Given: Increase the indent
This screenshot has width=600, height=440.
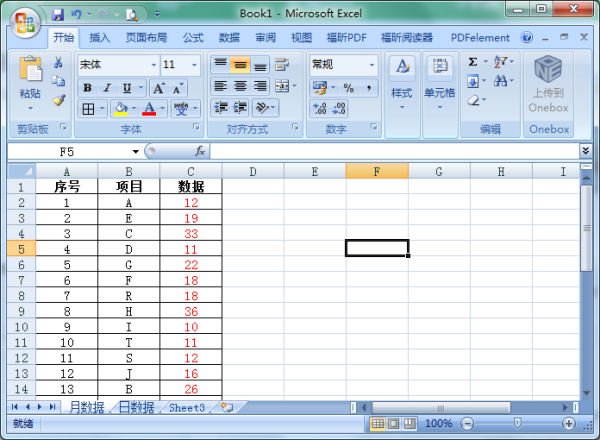Looking at the screenshot, I should pos(240,108).
